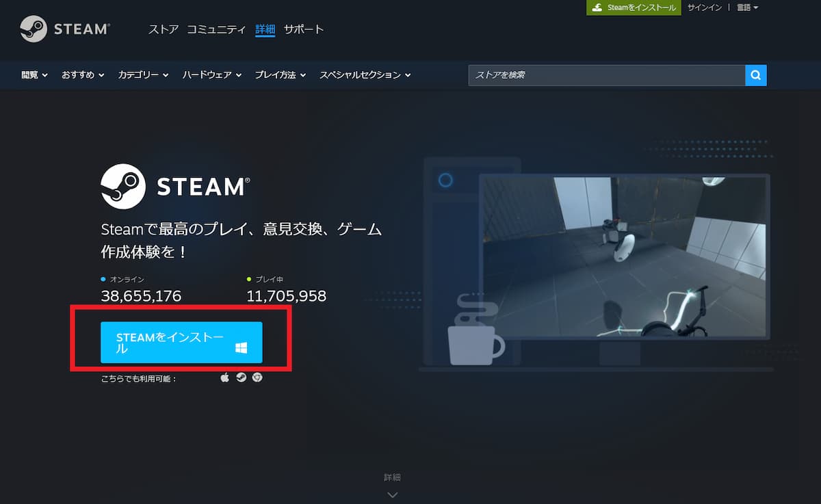This screenshot has width=821, height=504.
Task: Click the Steam Deck availability icon
Action: 241,377
